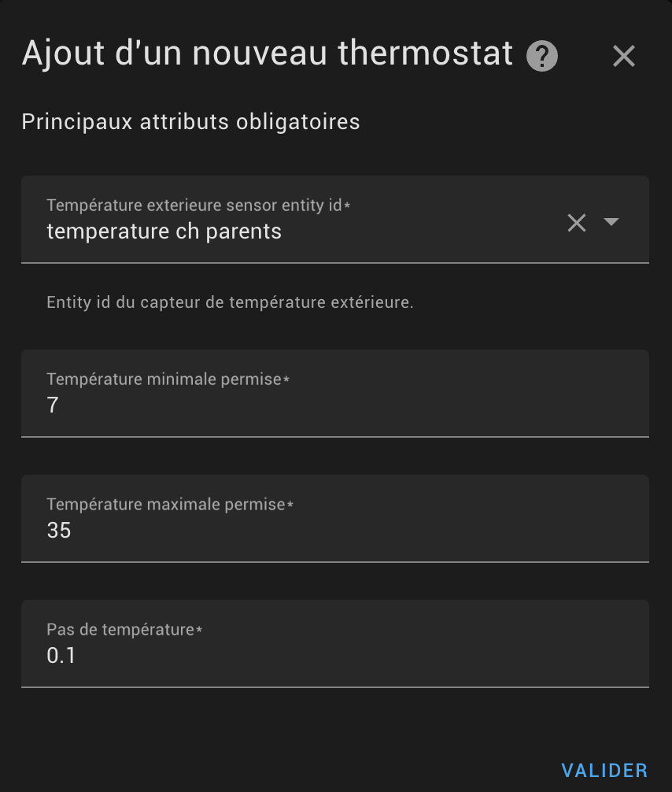Click the 'Ajout d'un nouveau thermostat' title
Image resolution: width=672 pixels, height=792 pixels.
point(268,54)
